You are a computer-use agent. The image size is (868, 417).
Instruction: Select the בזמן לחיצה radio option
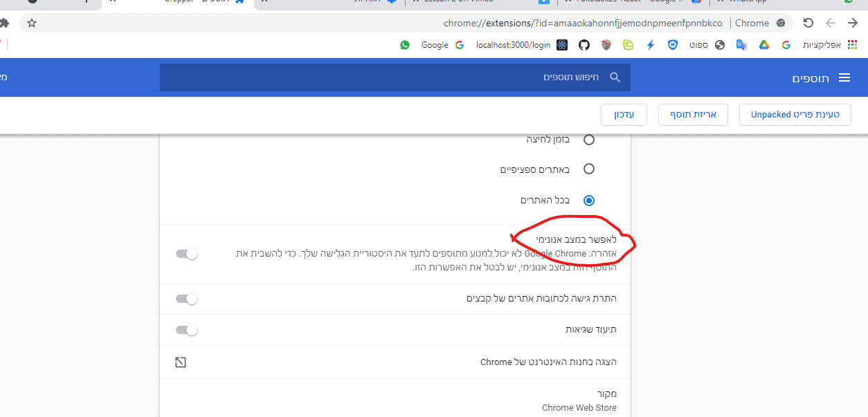coord(589,140)
